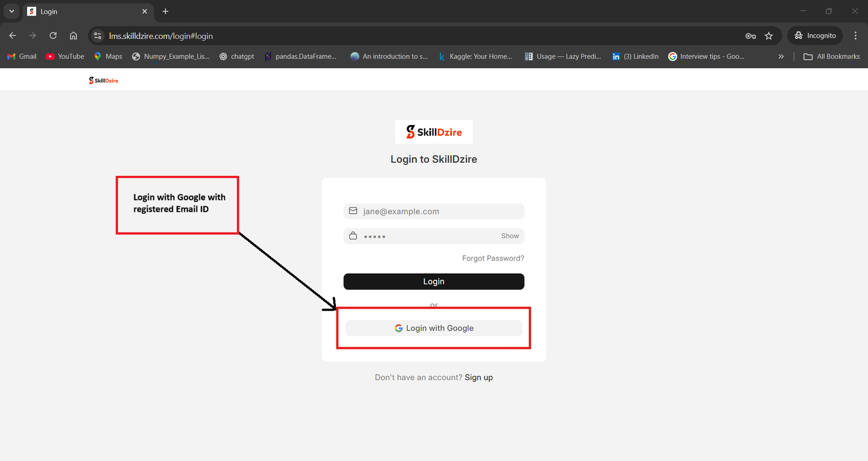868x461 pixels.
Task: Open An introduction to s... bookmark
Action: (389, 56)
